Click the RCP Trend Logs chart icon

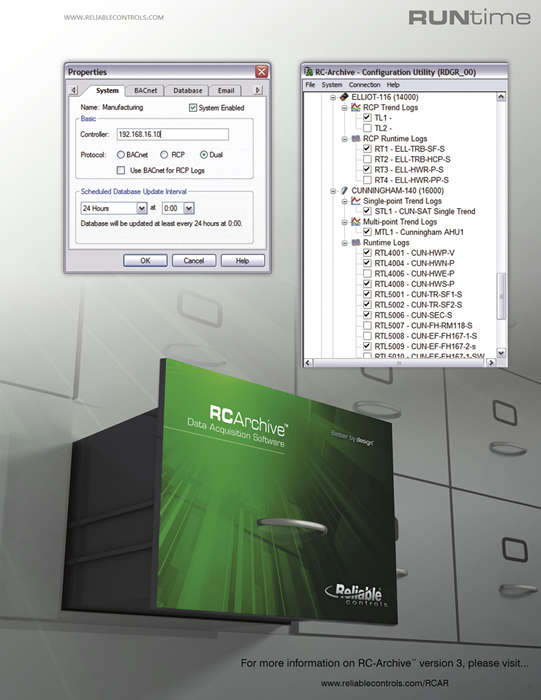(356, 107)
